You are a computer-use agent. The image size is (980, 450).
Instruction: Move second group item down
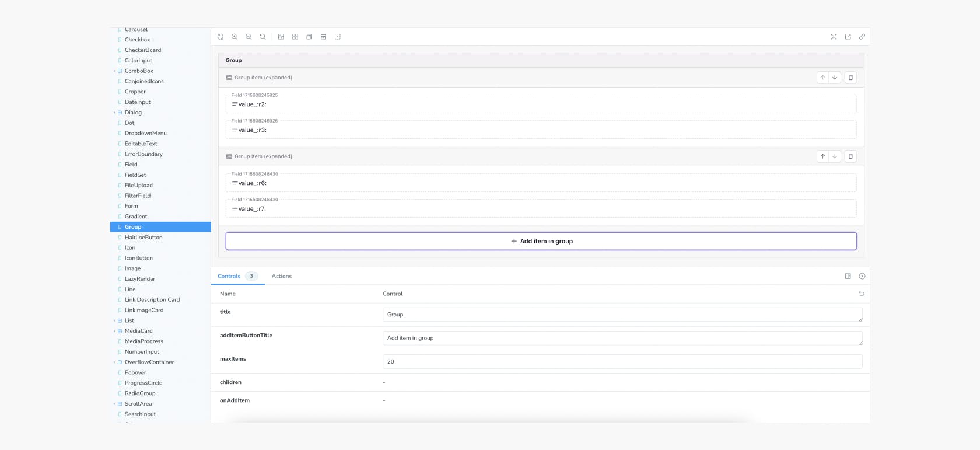(x=835, y=156)
